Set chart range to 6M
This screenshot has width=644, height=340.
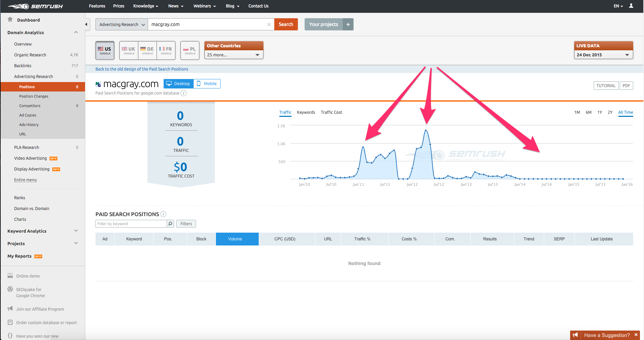[x=588, y=112]
